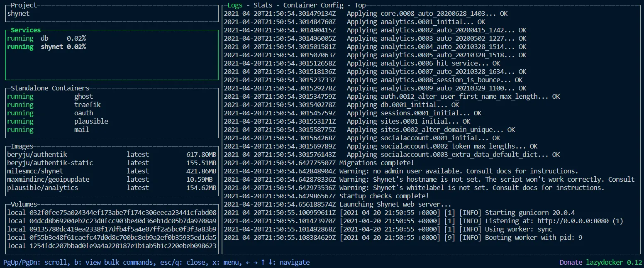644x268 pixels.
Task: Click the 'no admin user available' warning
Action: (401, 171)
